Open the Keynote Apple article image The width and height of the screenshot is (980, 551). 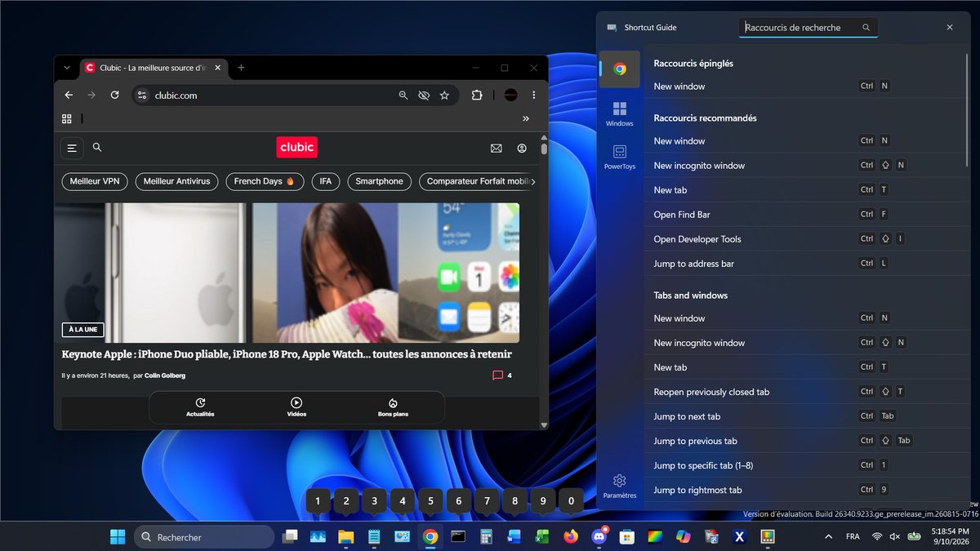click(x=287, y=273)
